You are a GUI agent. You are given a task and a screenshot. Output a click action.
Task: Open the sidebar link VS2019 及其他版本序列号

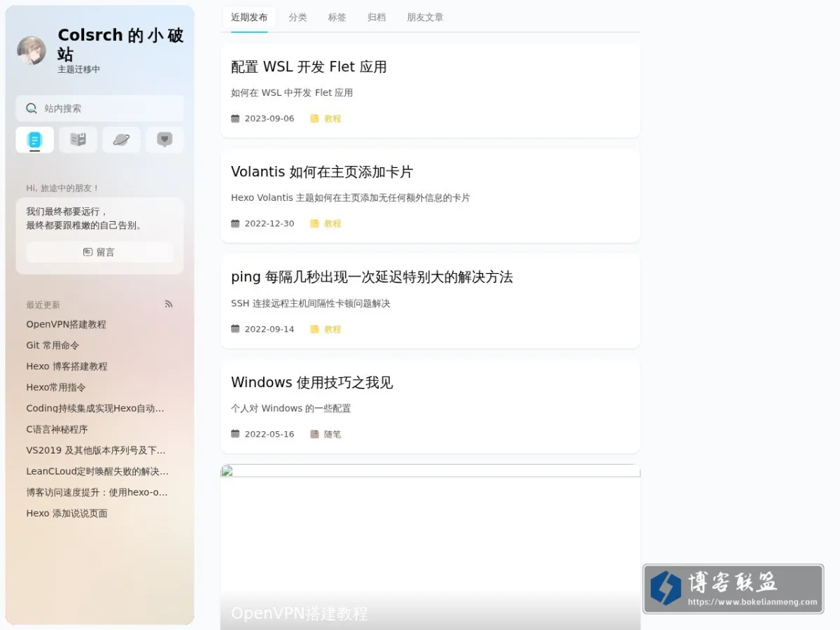point(96,450)
